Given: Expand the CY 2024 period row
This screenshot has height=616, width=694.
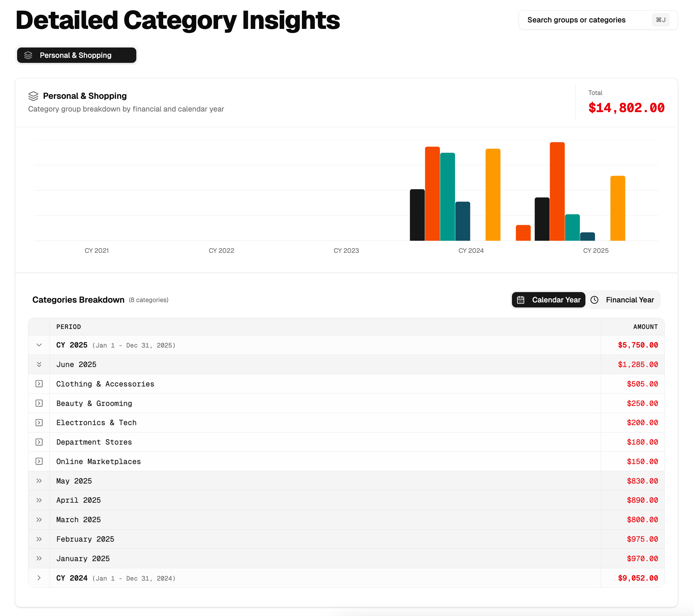Looking at the screenshot, I should pos(39,578).
